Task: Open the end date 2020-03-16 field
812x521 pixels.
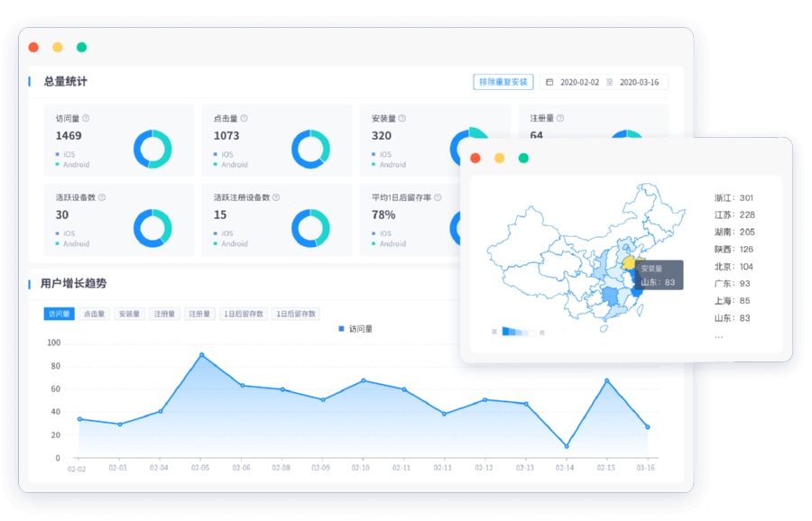Action: coord(639,82)
